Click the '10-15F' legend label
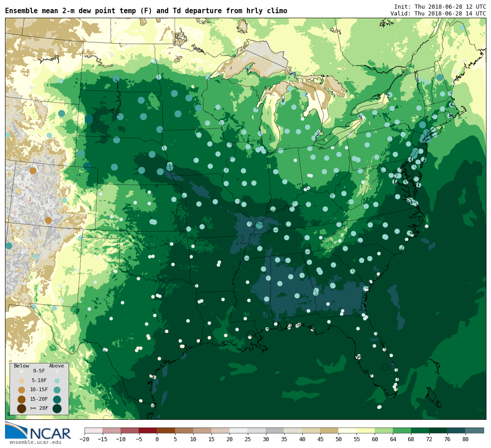Viewport: 491px width, 448px height. [x=39, y=390]
